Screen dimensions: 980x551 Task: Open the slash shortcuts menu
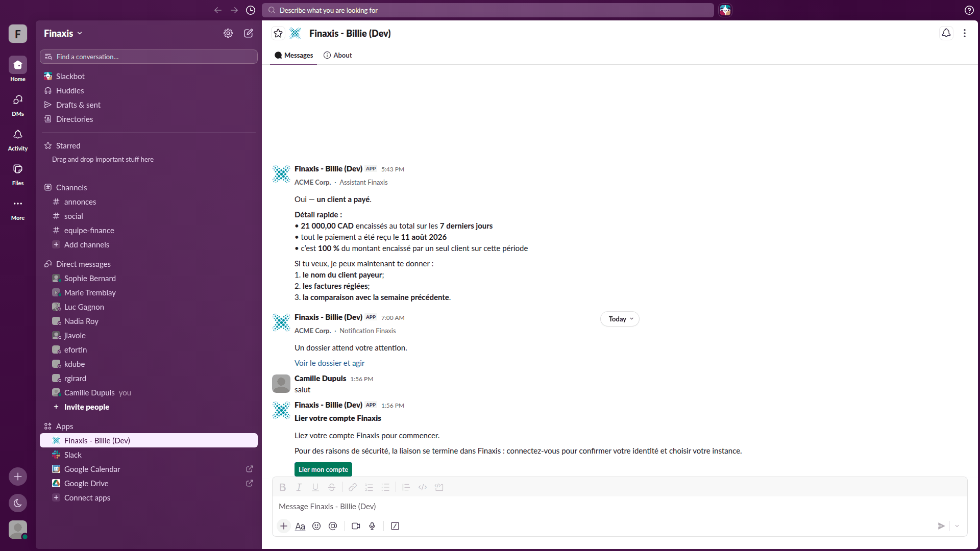(x=395, y=526)
